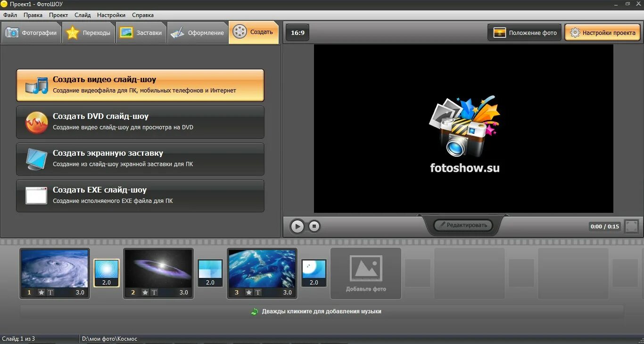Open the Правка menu
Screen dimensions: 644x344
(33, 15)
